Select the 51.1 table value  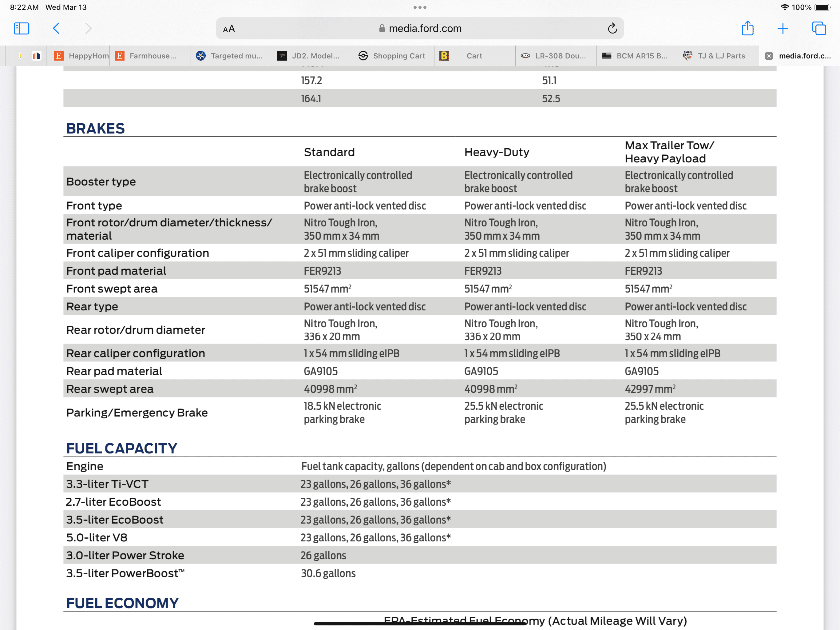click(x=549, y=81)
